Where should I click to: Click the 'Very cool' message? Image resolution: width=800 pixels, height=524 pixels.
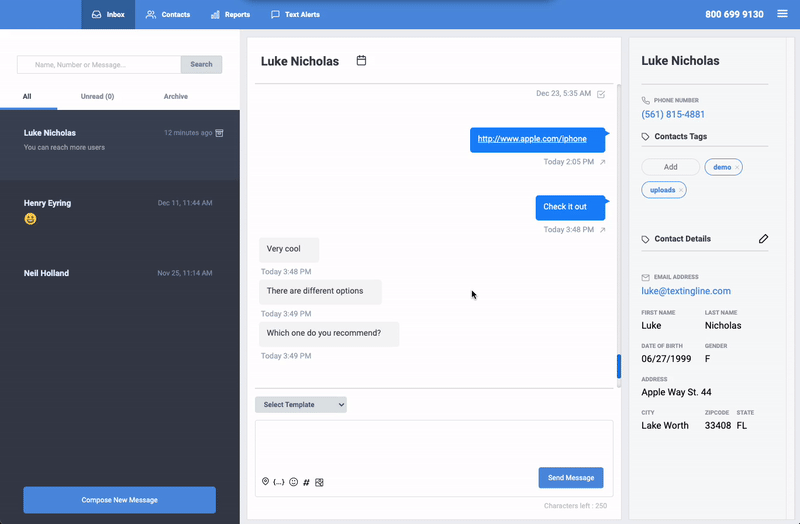(289, 250)
